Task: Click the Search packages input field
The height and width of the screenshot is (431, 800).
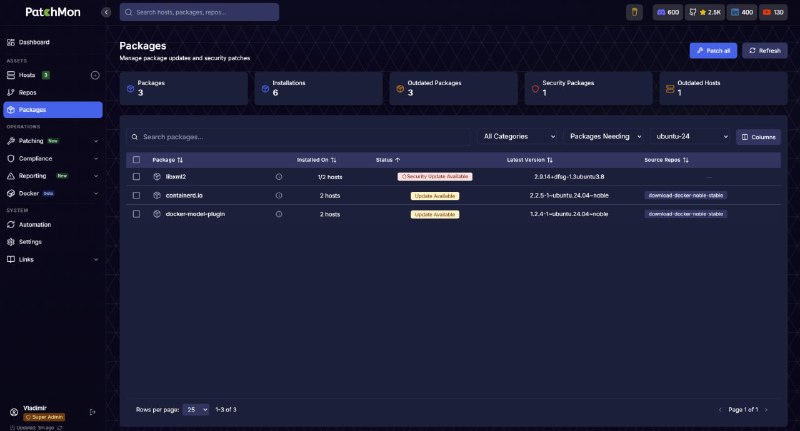Action: (298, 137)
